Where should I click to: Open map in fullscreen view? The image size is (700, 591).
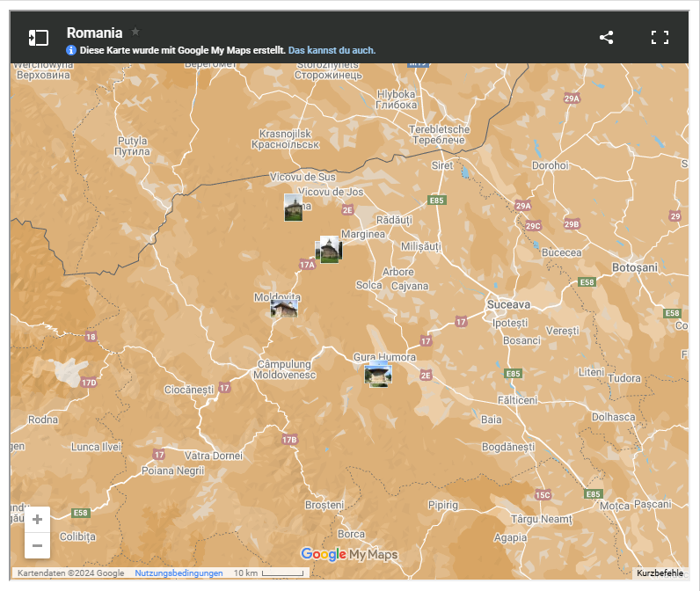tap(660, 37)
